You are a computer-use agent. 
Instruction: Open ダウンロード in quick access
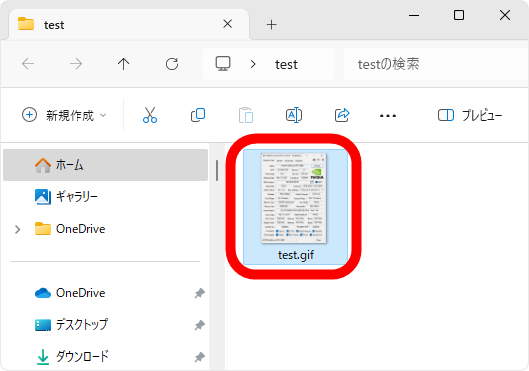pyautogui.click(x=72, y=356)
